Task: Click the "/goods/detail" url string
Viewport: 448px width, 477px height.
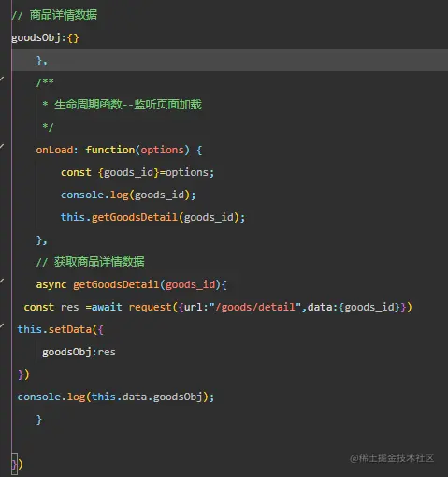Action: [255, 307]
